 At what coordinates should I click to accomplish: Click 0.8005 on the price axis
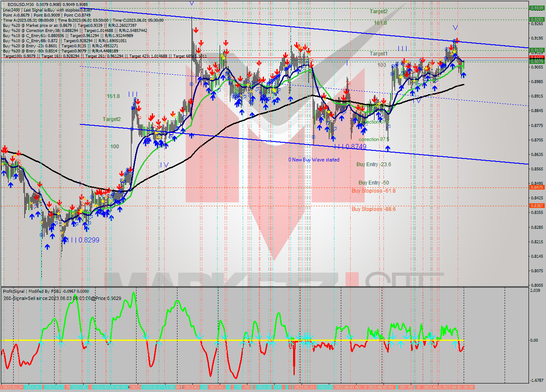[536, 285]
